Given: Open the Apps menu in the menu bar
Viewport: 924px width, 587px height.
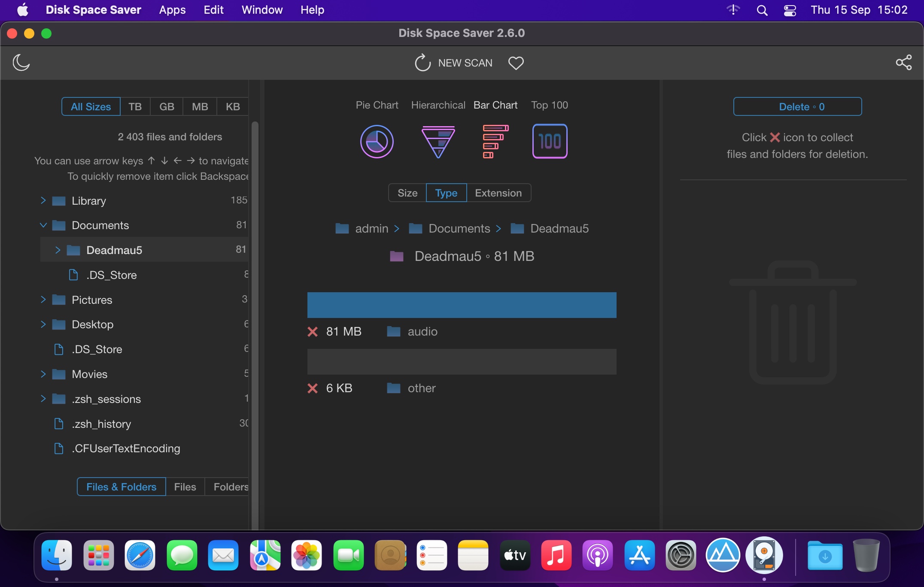Looking at the screenshot, I should pos(172,10).
